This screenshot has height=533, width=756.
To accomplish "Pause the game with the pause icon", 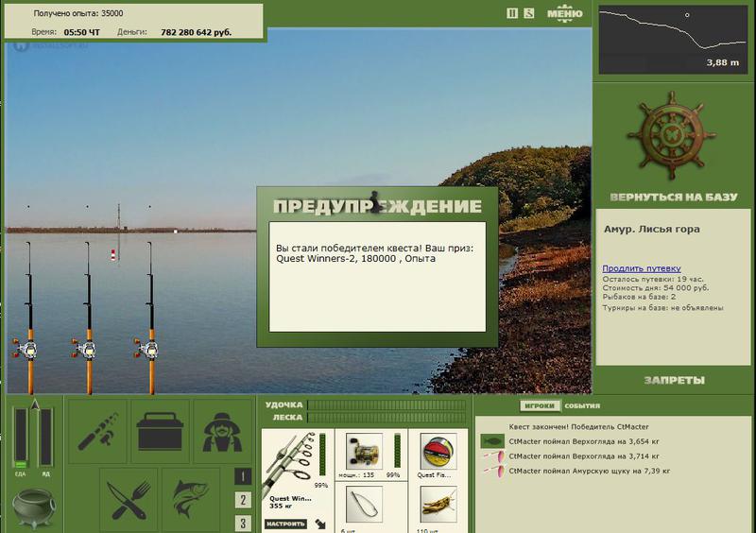I will click(512, 13).
